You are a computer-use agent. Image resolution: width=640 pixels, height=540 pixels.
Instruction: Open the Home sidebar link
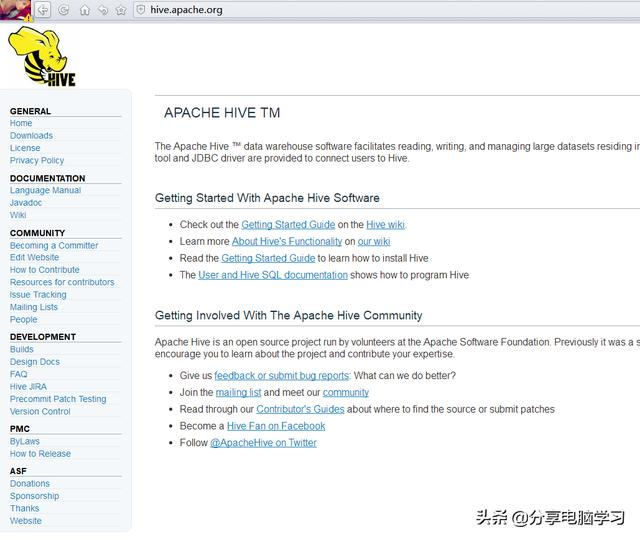point(21,123)
